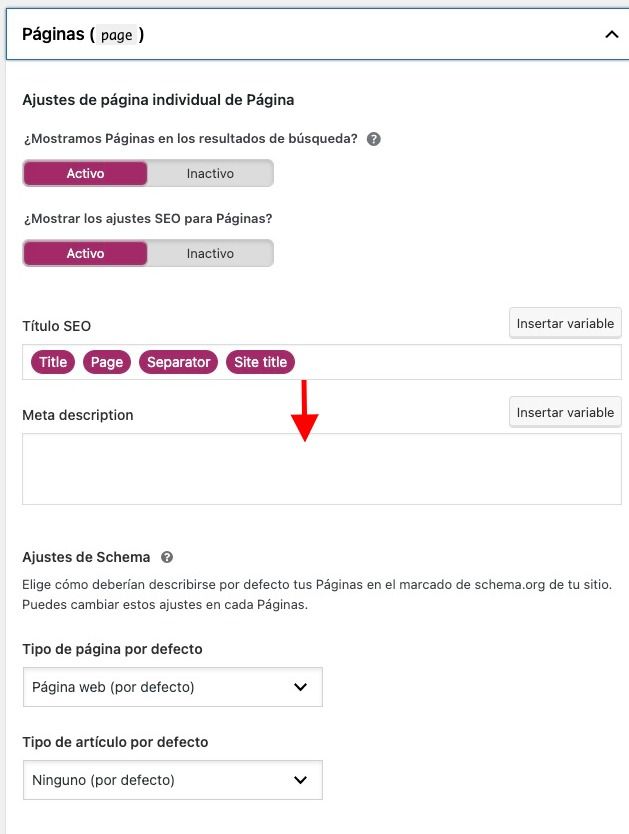629x834 pixels.
Task: Open Tipo de página por defecto dropdown
Action: point(173,687)
